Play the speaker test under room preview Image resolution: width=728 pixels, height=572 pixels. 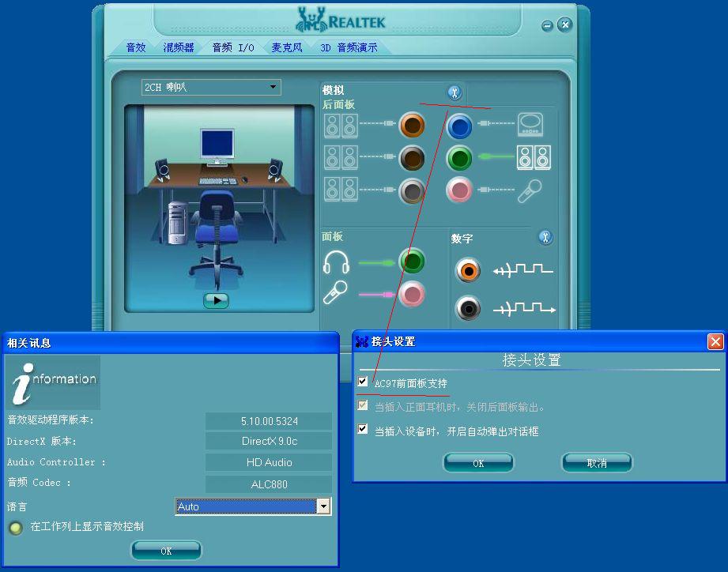coord(216,300)
